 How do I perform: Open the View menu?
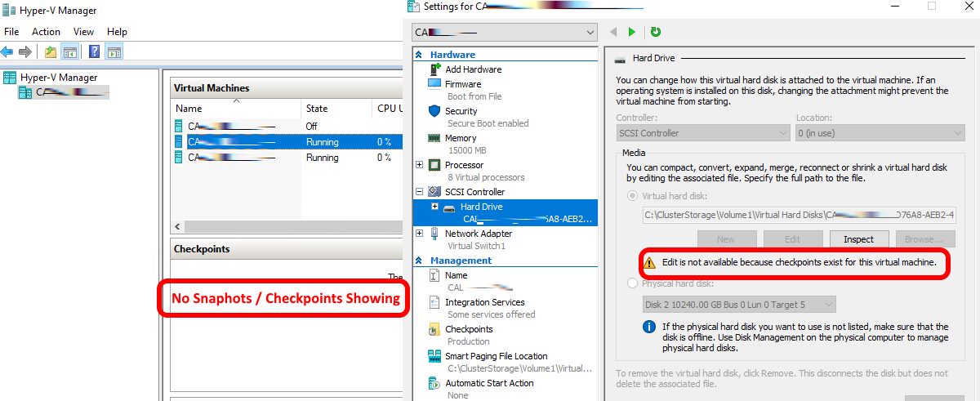pyautogui.click(x=83, y=32)
